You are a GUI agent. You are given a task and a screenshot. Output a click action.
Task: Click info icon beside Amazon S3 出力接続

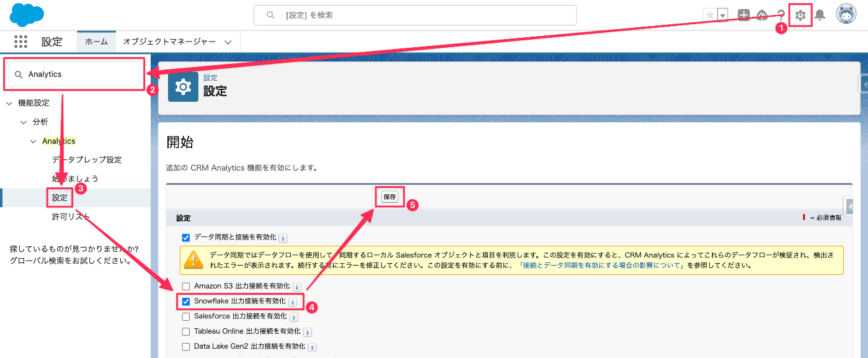point(296,287)
